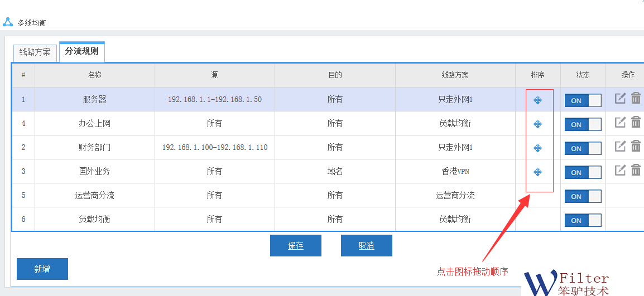This screenshot has width=644, height=296.
Task: Click the 取消 button
Action: tap(366, 246)
